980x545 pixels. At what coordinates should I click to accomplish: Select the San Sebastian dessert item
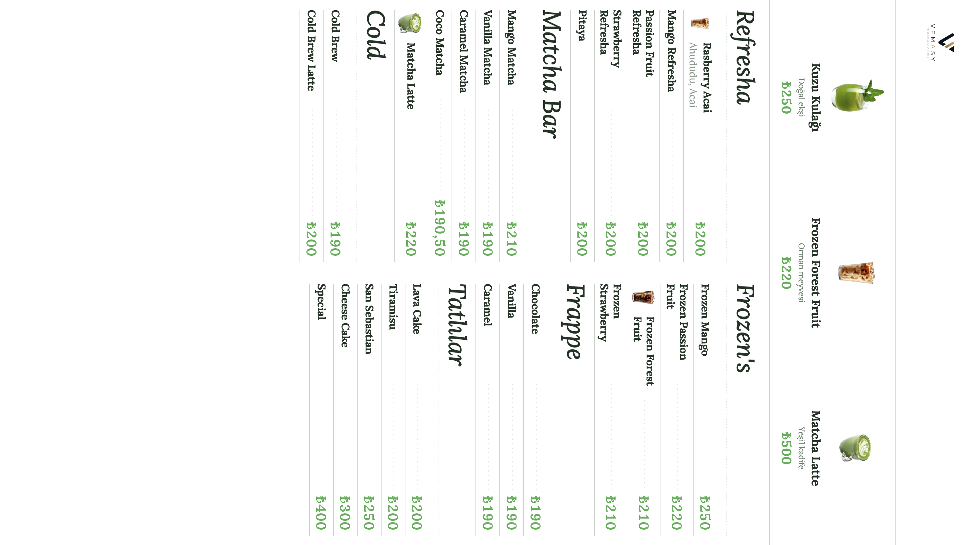369,319
